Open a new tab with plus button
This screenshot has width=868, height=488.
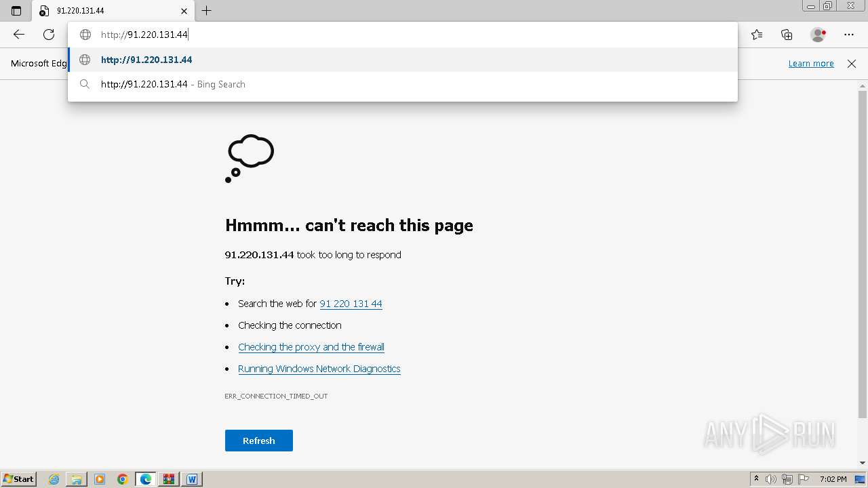click(207, 11)
